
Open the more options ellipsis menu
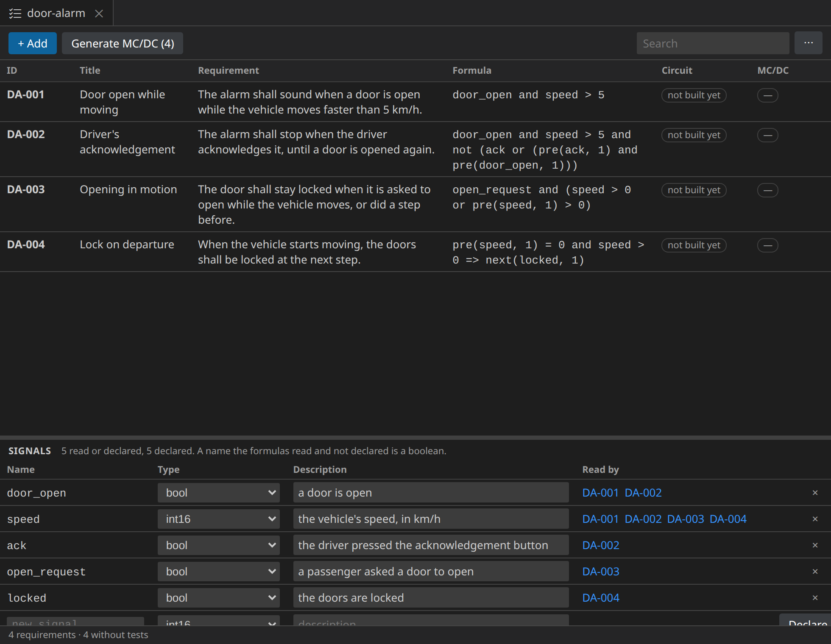pos(808,43)
